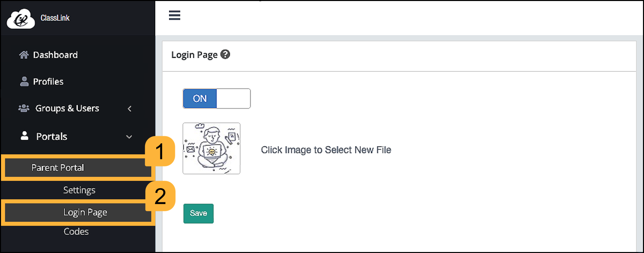Click the Save button
644x253 pixels.
(198, 213)
